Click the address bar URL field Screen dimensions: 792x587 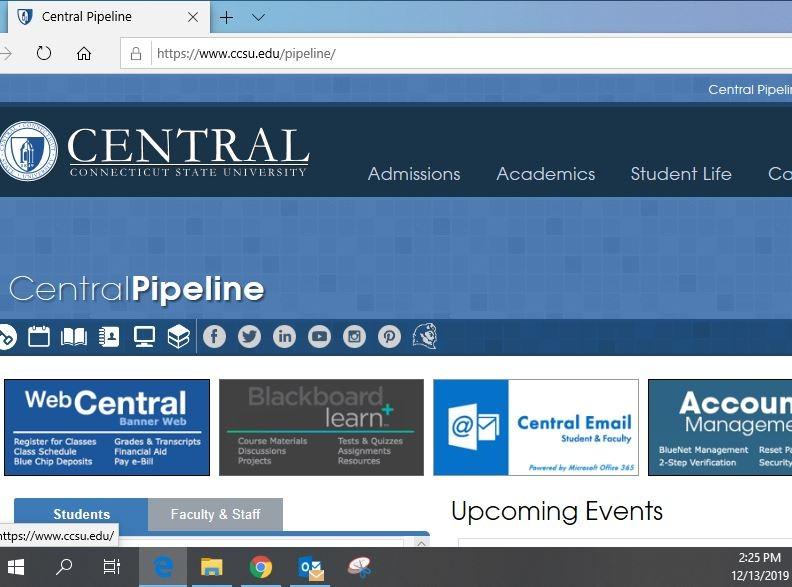click(x=470, y=53)
